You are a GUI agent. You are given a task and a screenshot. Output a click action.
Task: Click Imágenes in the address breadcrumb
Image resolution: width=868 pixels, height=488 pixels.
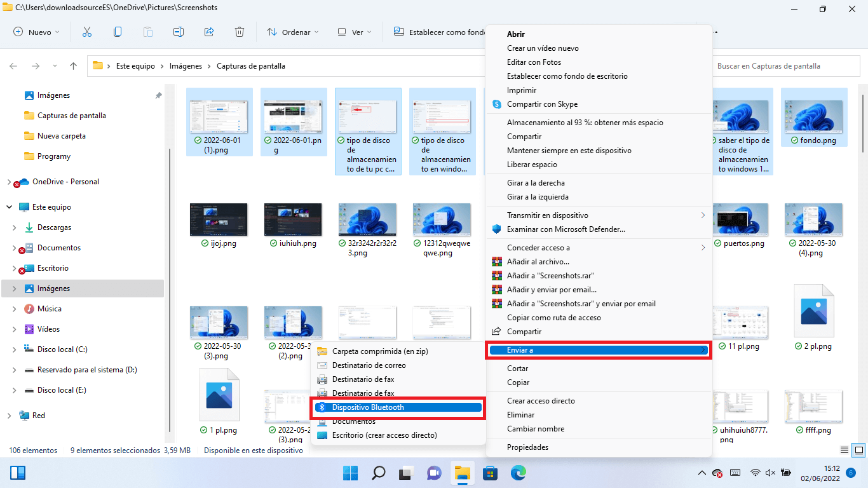click(186, 66)
